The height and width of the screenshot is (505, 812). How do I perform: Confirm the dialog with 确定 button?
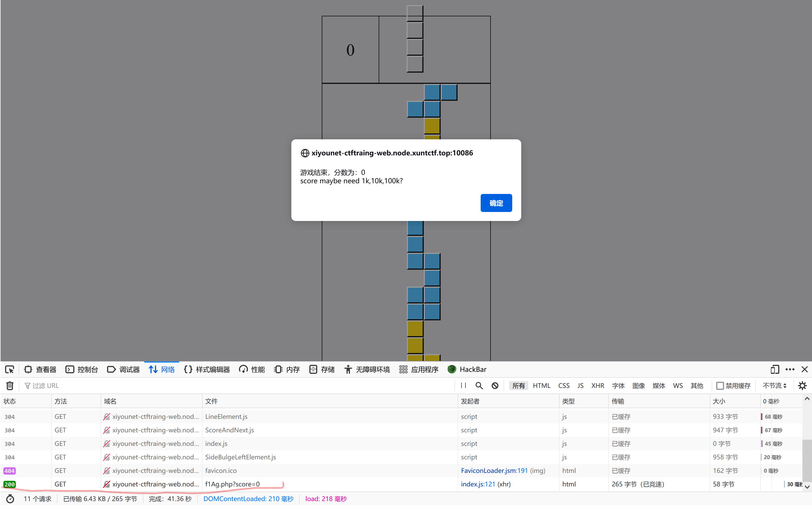click(496, 203)
